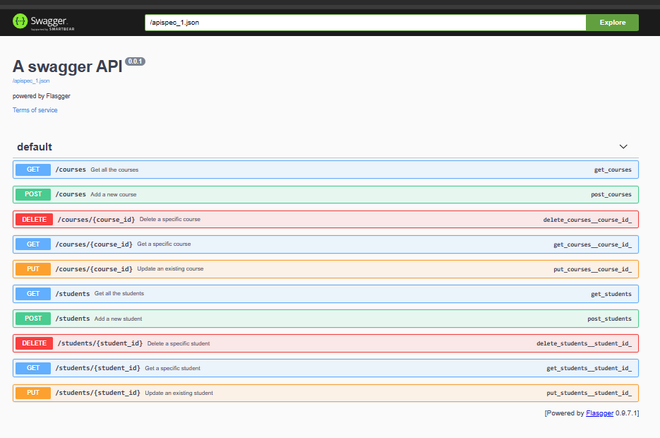Expand POST /students operation badge
660x438 pixels.
(33, 319)
